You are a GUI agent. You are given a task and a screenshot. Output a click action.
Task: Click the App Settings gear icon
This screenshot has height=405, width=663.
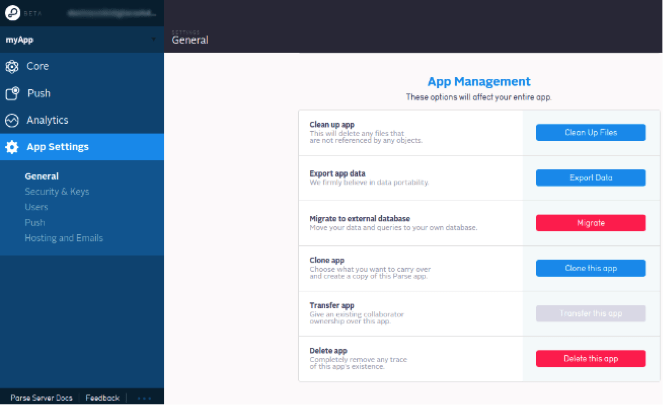coord(12,147)
